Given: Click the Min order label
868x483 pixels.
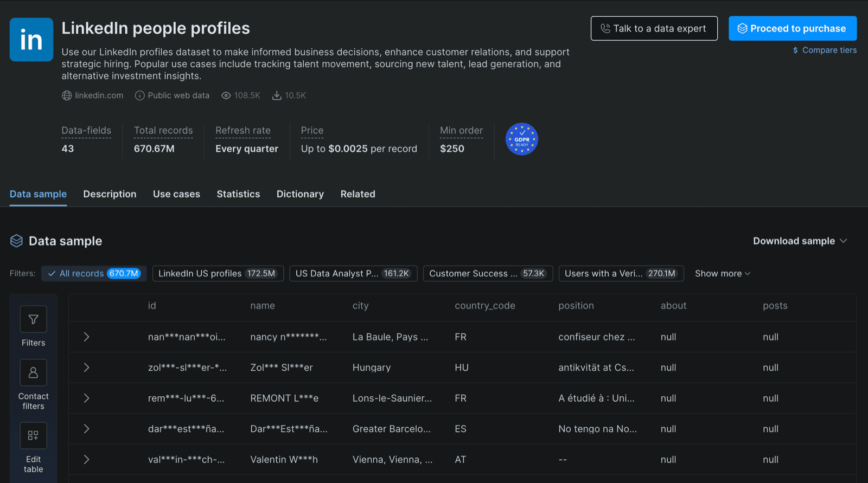Looking at the screenshot, I should tap(461, 131).
